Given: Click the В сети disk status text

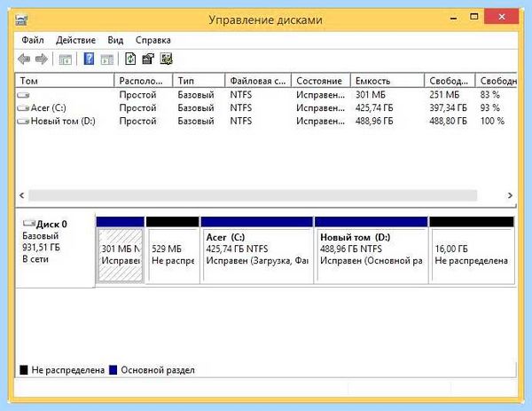Looking at the screenshot, I should [x=35, y=259].
